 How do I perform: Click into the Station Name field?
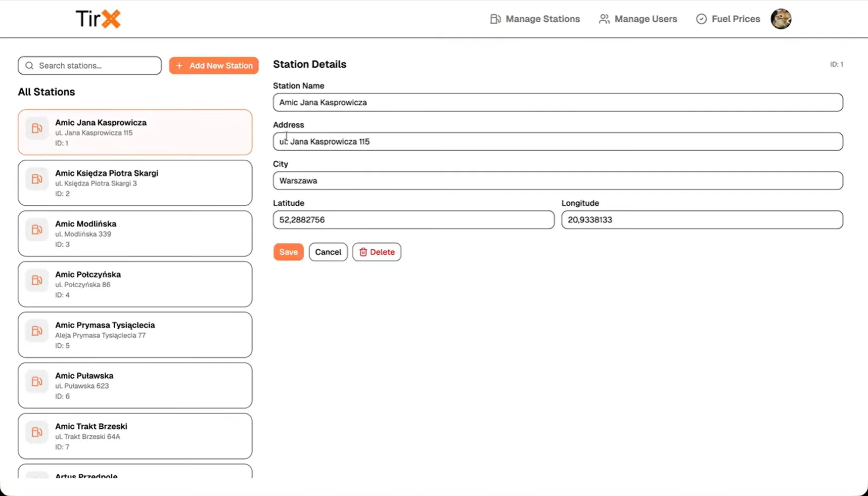[x=558, y=103]
